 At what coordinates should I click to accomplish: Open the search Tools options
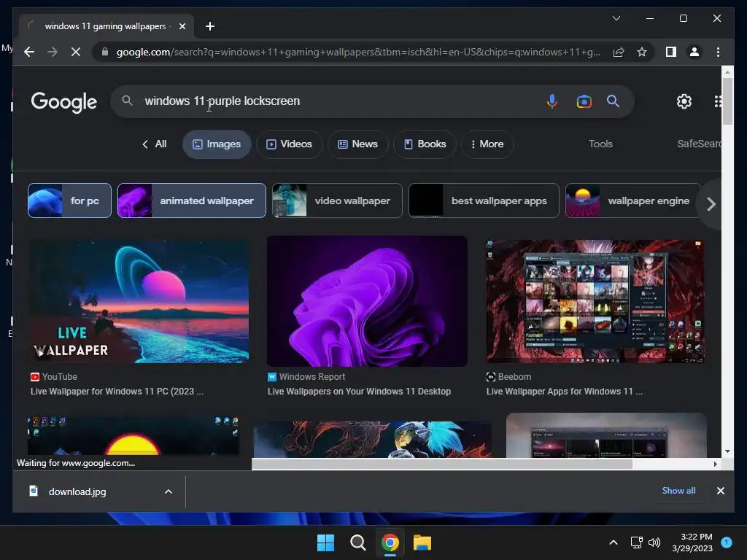600,144
